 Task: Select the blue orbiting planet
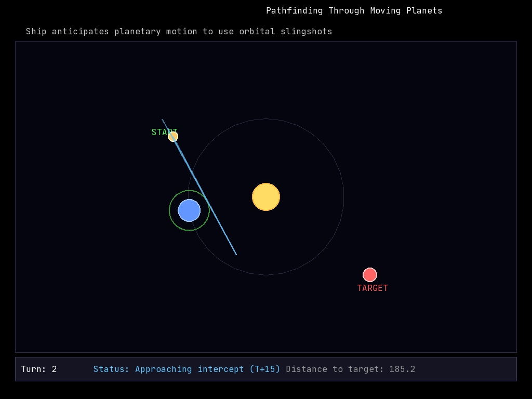(189, 210)
